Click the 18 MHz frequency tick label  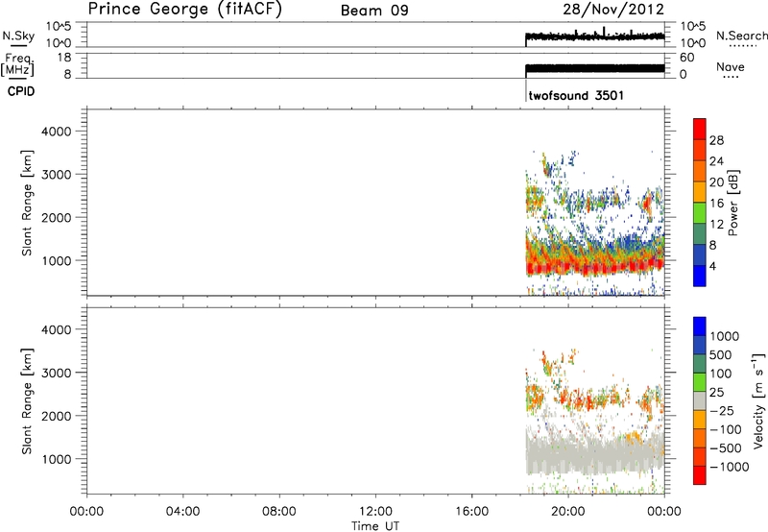[64, 58]
